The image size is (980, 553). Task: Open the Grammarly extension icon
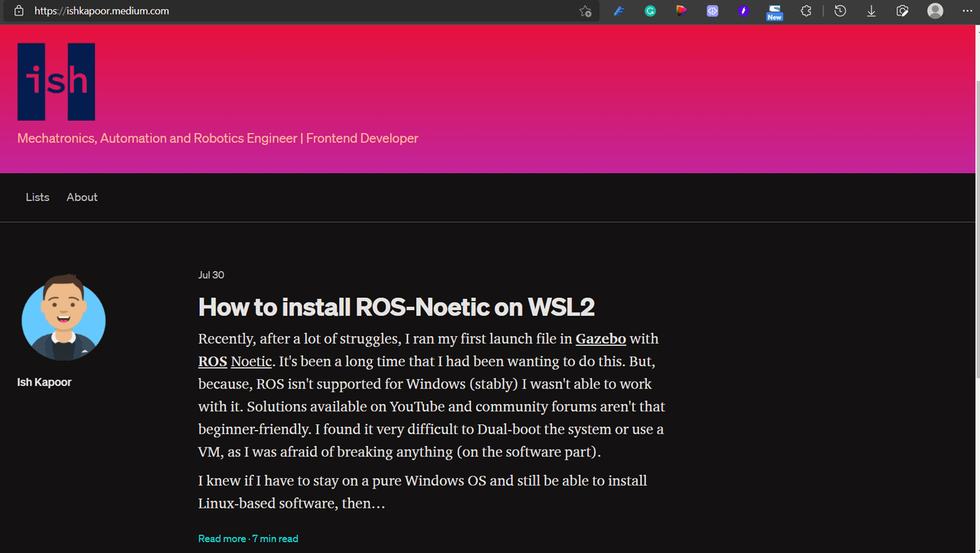coord(650,11)
